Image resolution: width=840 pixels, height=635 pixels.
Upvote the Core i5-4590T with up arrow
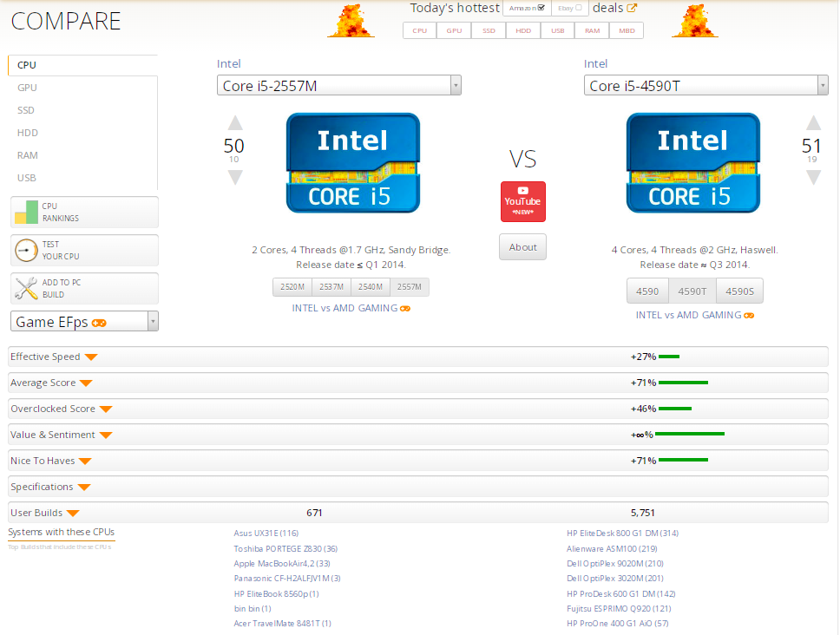click(813, 123)
